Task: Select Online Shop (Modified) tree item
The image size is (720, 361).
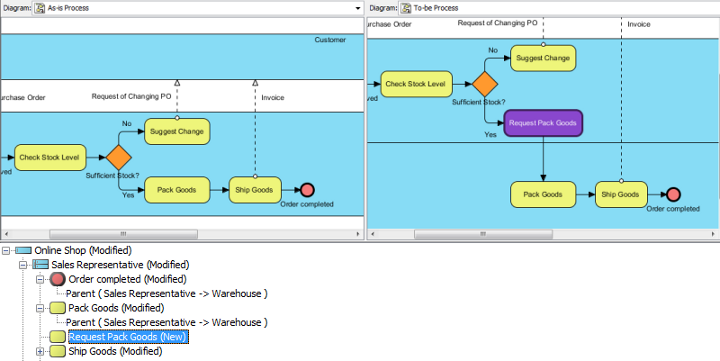Action: point(83,251)
